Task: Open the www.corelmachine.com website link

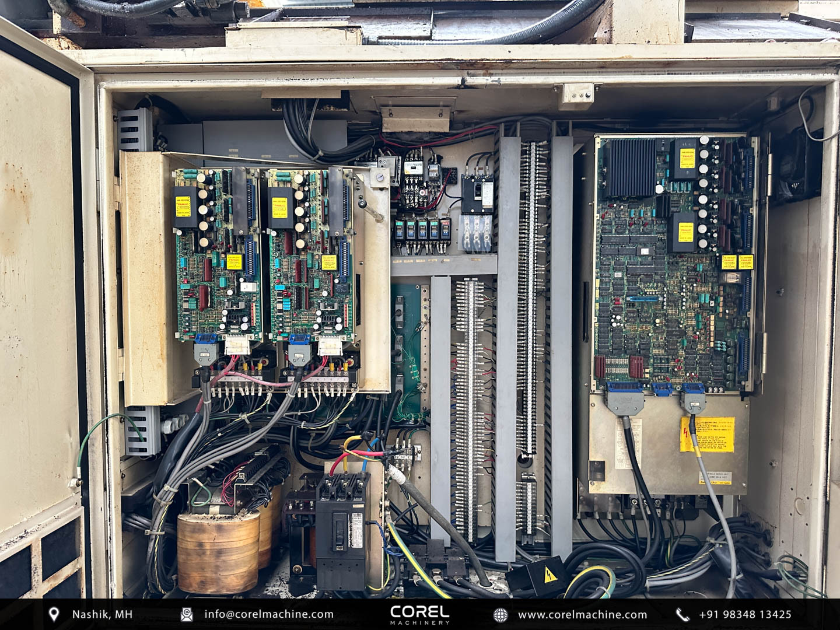Action: click(582, 614)
